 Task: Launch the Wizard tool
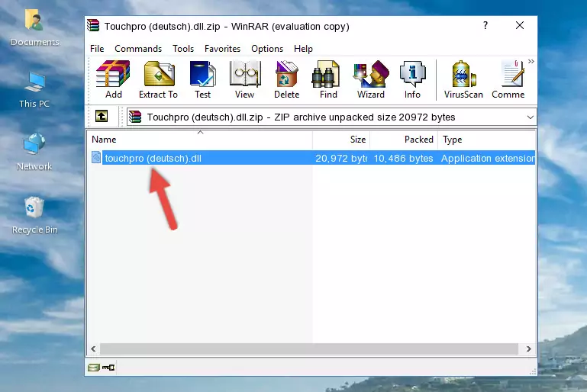pos(371,79)
